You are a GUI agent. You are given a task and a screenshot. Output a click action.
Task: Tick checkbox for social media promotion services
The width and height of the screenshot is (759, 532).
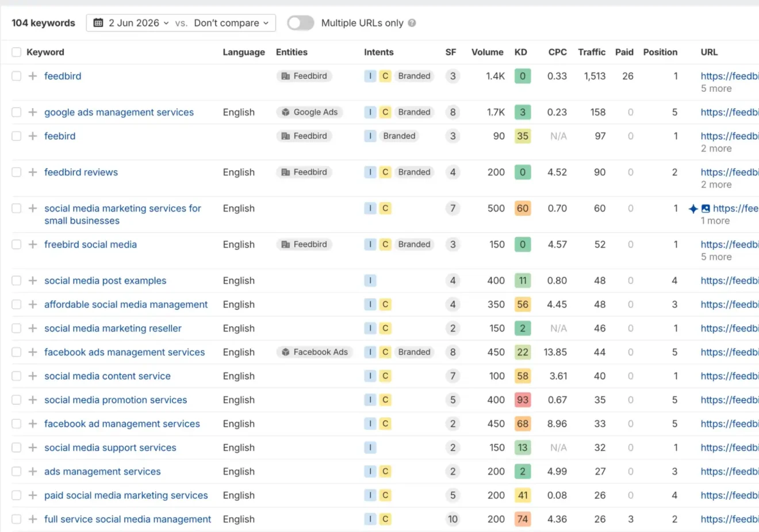coord(16,400)
